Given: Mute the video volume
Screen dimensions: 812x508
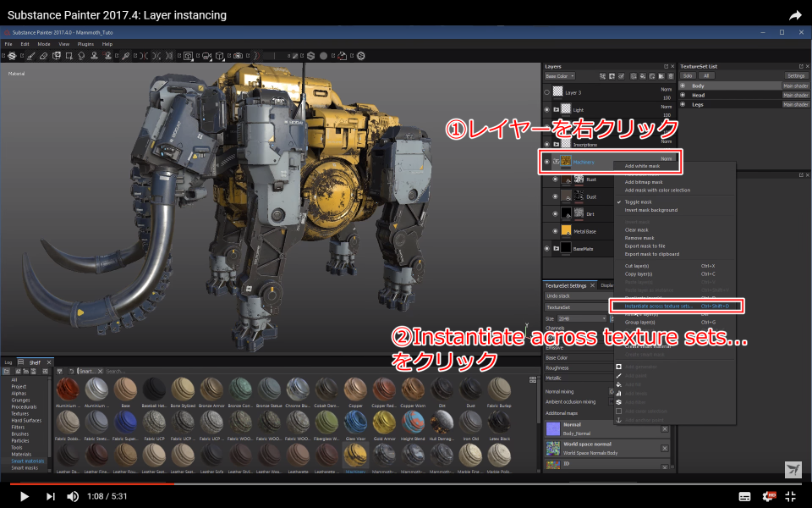Looking at the screenshot, I should click(73, 496).
